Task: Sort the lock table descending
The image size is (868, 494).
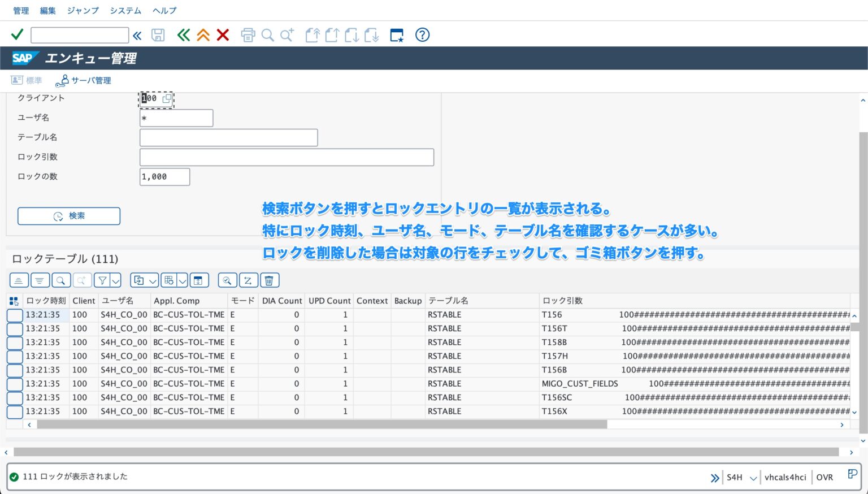Action: (40, 280)
